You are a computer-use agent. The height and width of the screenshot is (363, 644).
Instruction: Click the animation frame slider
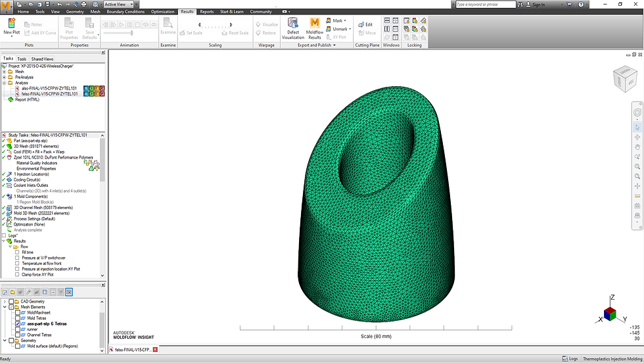(130, 33)
